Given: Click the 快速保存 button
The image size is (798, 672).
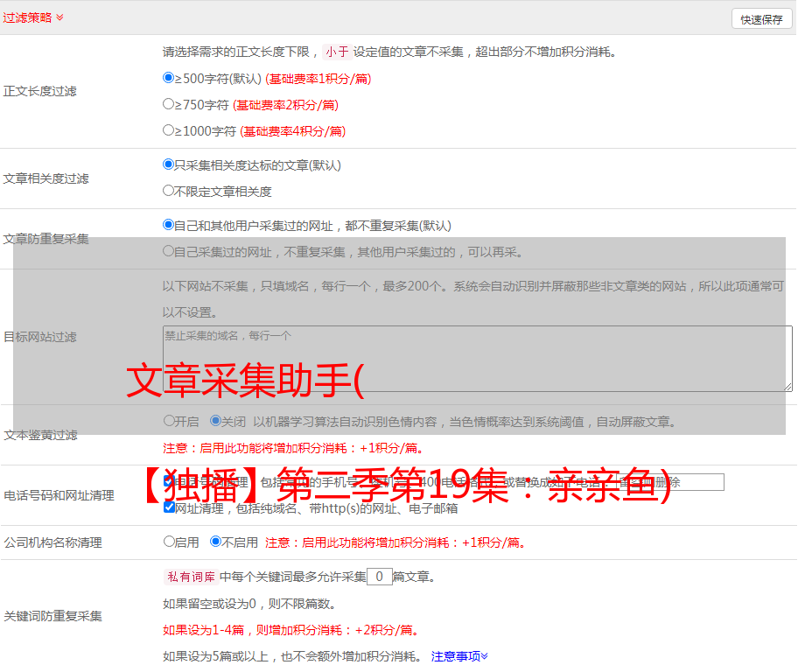Looking at the screenshot, I should (761, 19).
